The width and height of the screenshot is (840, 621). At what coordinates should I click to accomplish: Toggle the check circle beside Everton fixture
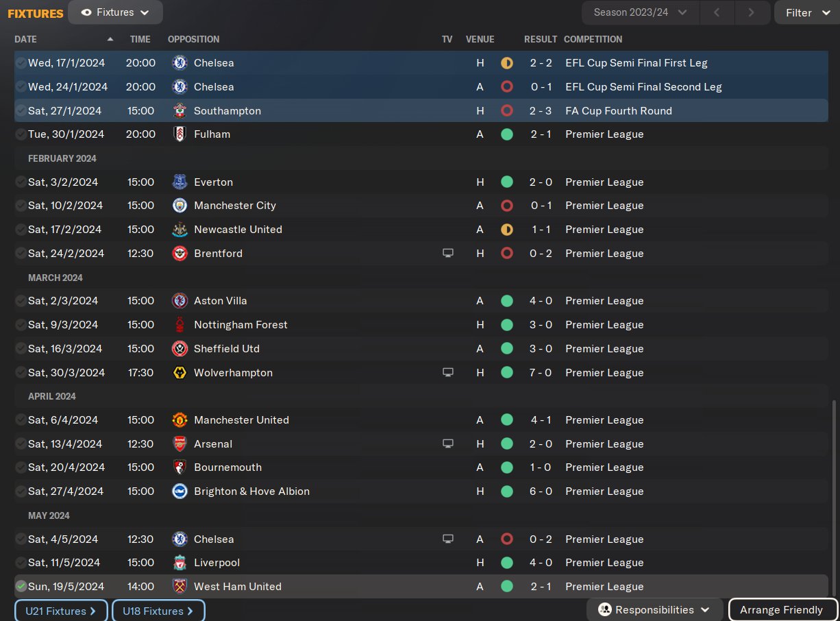pyautogui.click(x=21, y=182)
